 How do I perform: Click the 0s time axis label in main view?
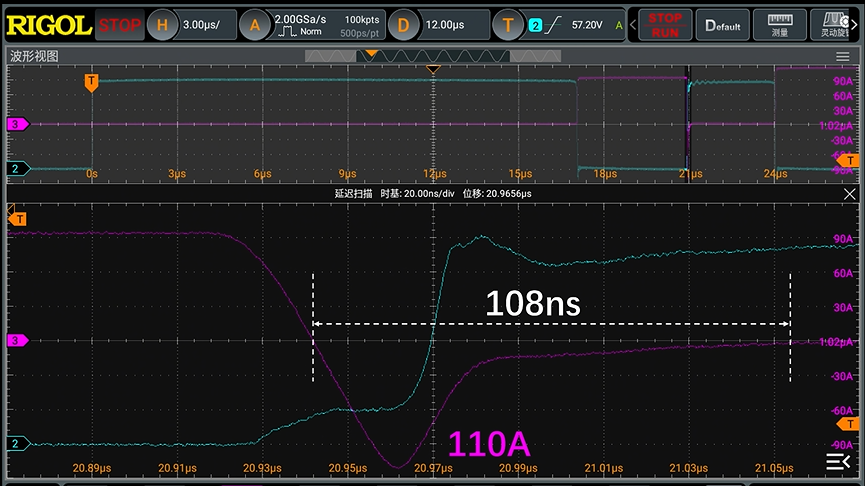coord(92,174)
